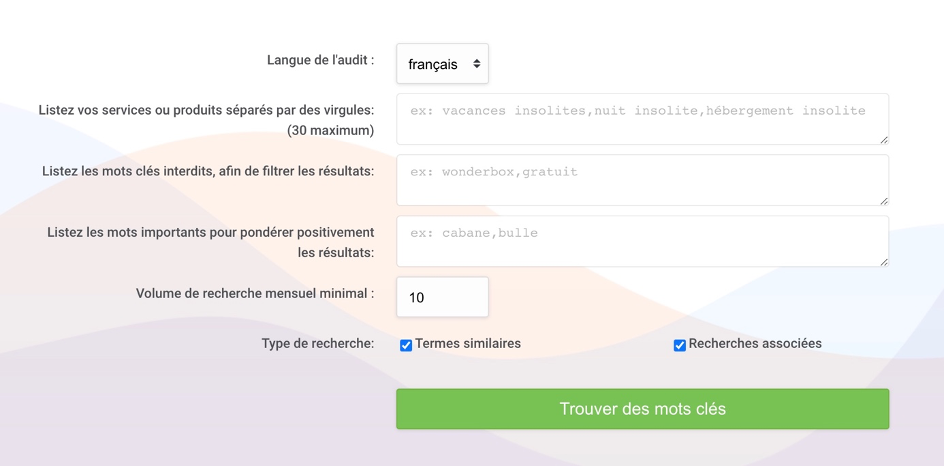The height and width of the screenshot is (466, 945).
Task: Click the arrows on the français select
Action: pyautogui.click(x=477, y=64)
